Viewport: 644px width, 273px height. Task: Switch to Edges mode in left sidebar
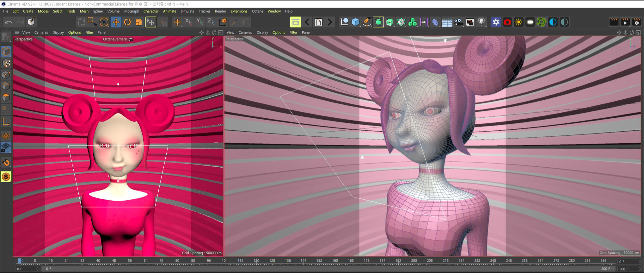[x=6, y=86]
